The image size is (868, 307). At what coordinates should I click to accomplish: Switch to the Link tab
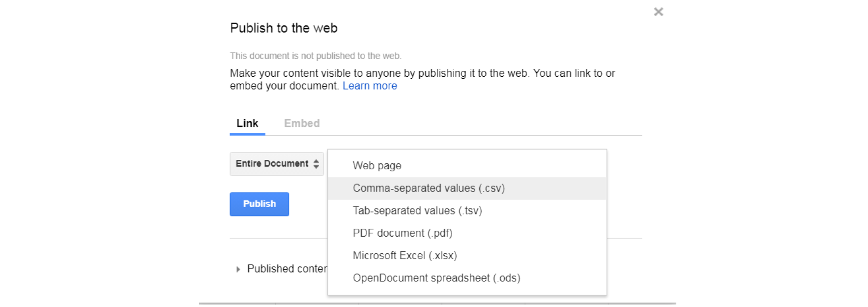pyautogui.click(x=247, y=123)
